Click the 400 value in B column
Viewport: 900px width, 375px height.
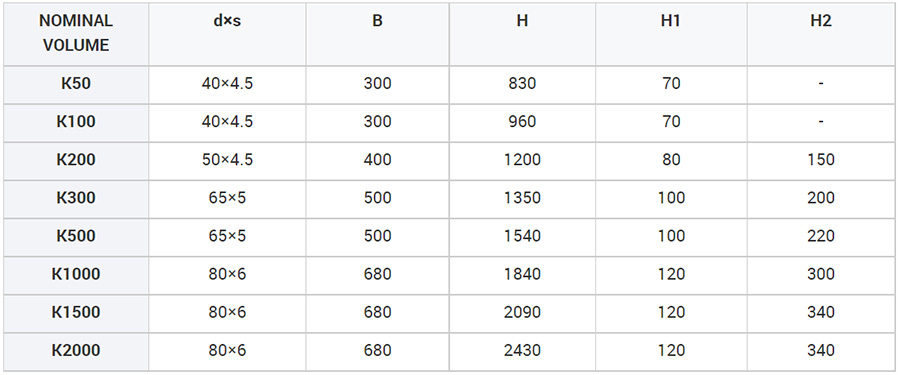tap(377, 160)
